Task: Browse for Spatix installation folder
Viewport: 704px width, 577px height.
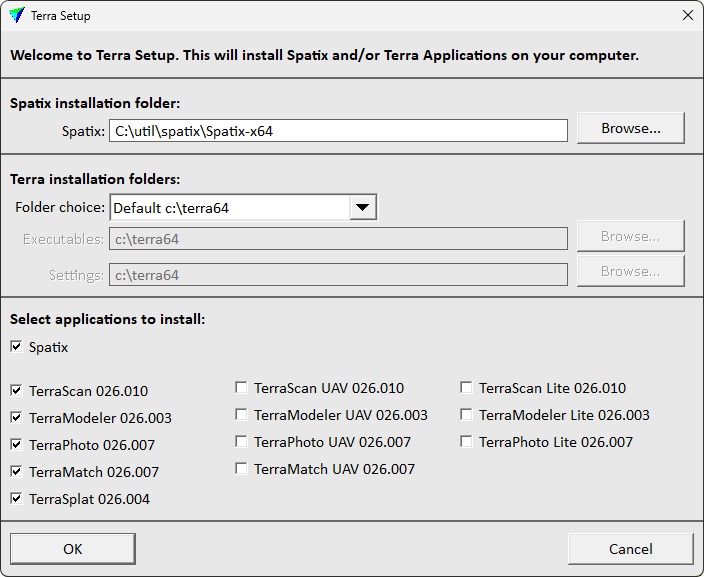Action: click(630, 128)
